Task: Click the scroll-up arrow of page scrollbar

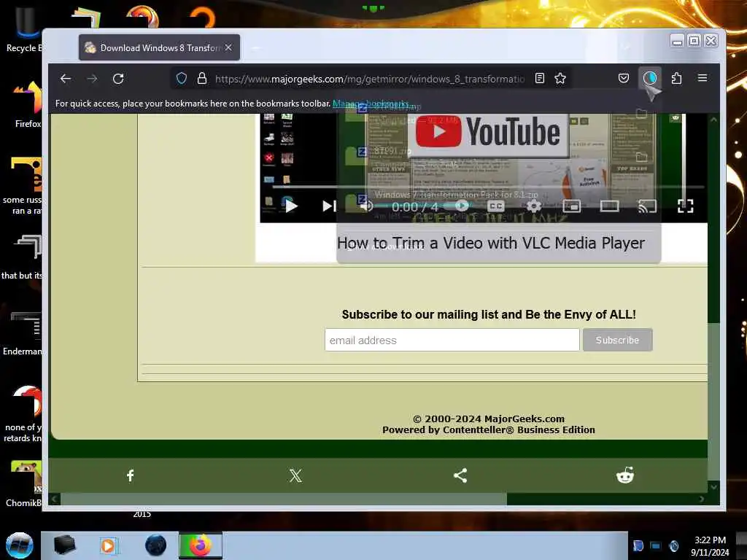Action: click(713, 120)
